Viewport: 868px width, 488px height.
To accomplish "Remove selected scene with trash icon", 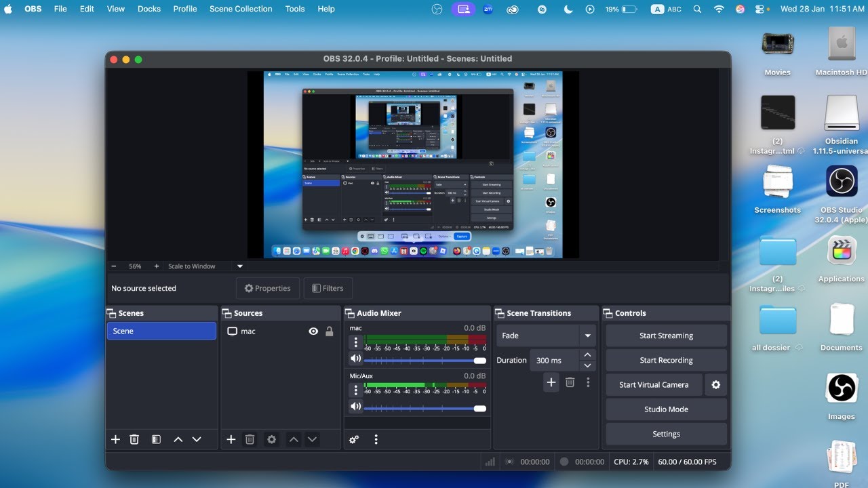I will pyautogui.click(x=134, y=439).
